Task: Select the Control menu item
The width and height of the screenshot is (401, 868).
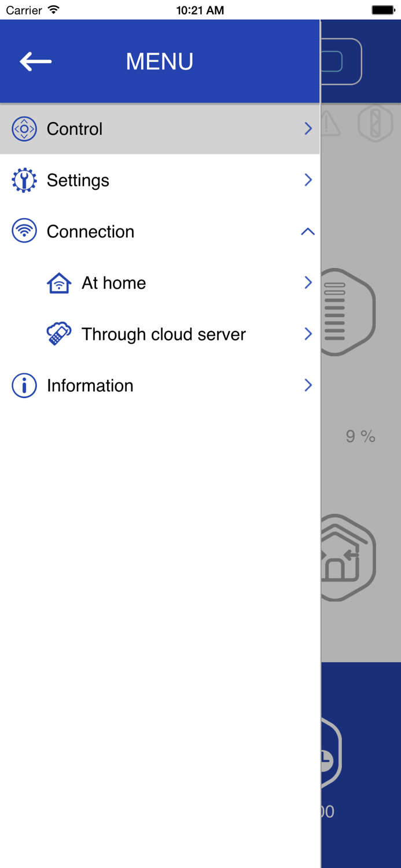Action: click(x=75, y=129)
